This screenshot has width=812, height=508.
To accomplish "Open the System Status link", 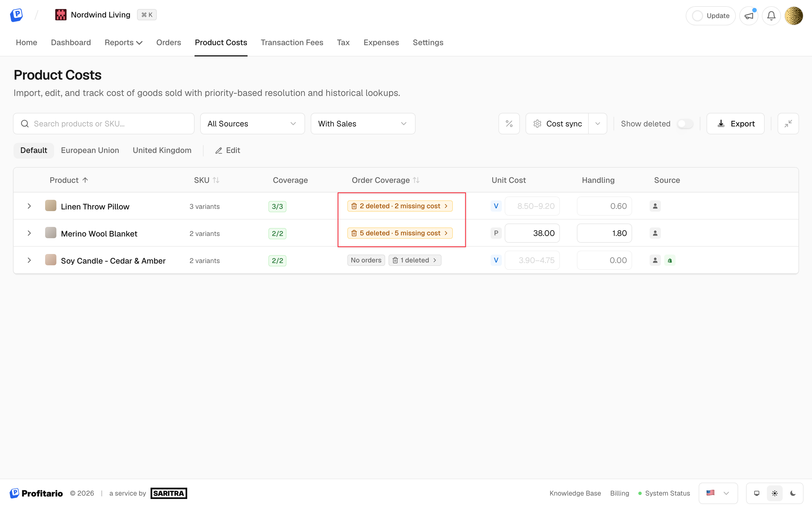I will tap(664, 493).
